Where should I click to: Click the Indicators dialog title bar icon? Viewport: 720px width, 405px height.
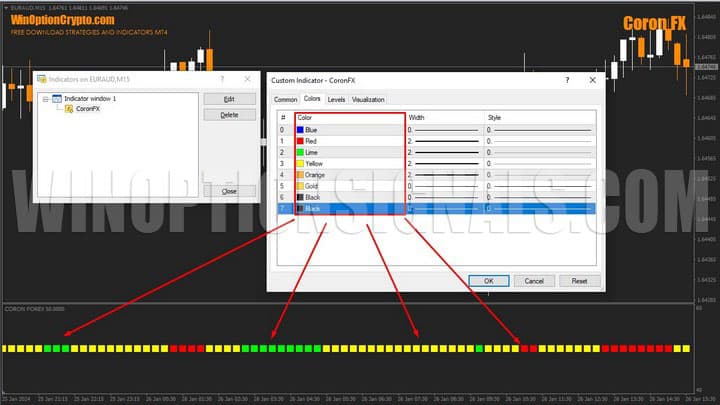(41, 78)
